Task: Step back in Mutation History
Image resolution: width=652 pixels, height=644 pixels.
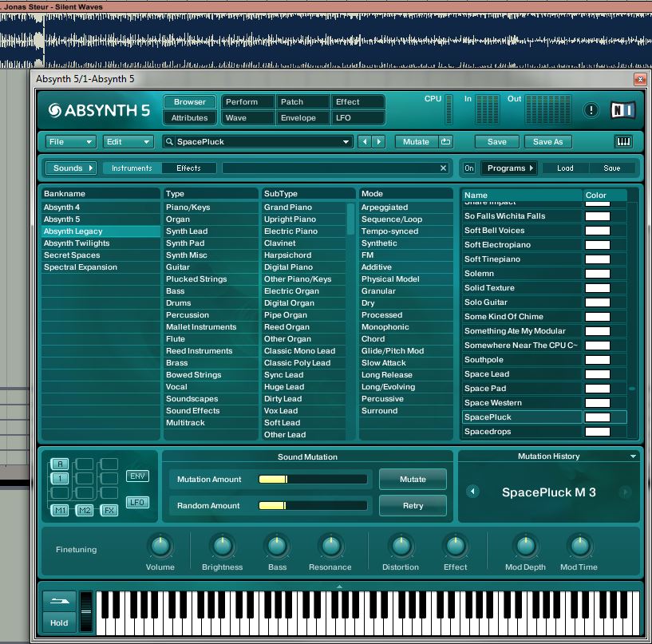Action: tap(472, 492)
